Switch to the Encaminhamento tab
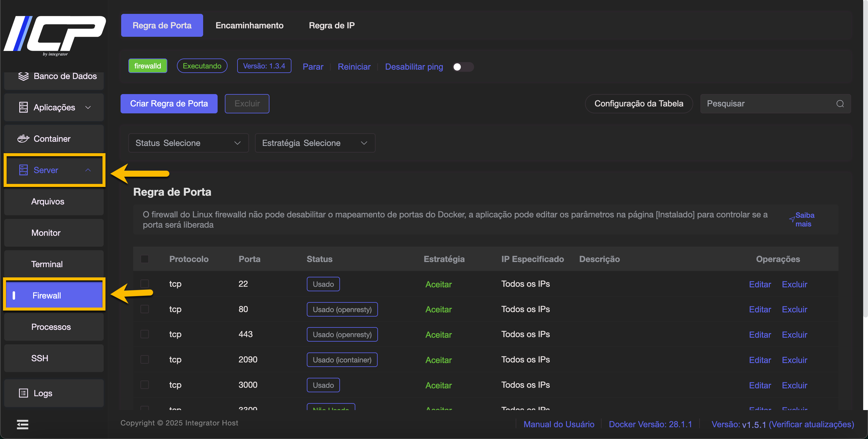This screenshot has height=439, width=868. coord(249,25)
